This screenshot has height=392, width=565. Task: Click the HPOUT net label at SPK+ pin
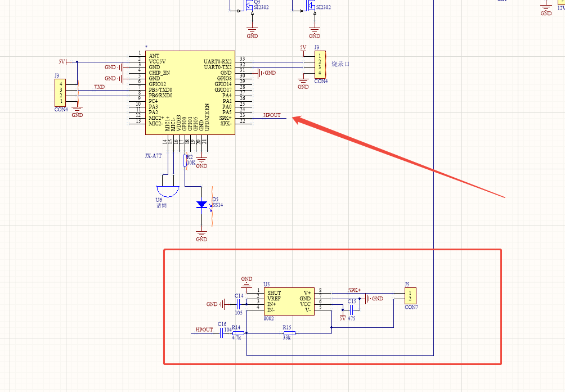pos(272,115)
